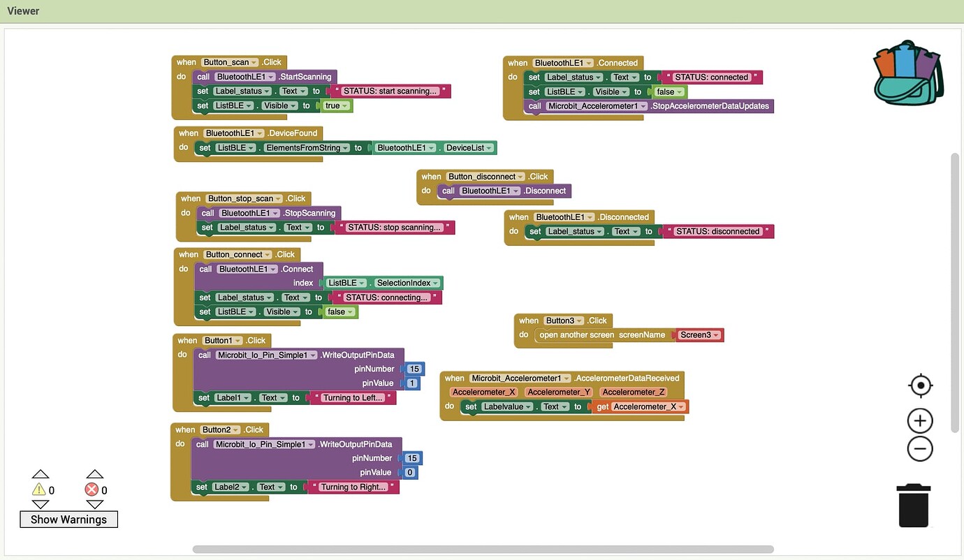Toggle the true value block dropdown
Screen dimensions: 964x560
click(346, 106)
